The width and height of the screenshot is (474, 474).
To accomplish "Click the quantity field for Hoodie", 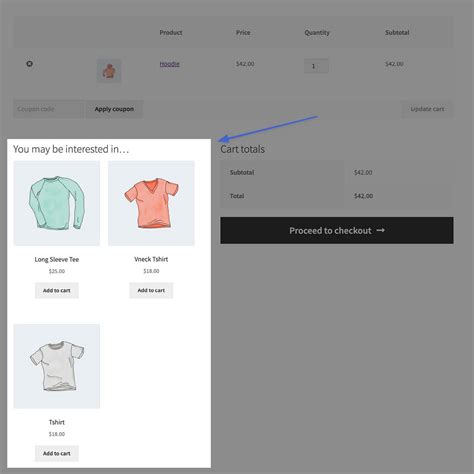I will click(x=316, y=66).
